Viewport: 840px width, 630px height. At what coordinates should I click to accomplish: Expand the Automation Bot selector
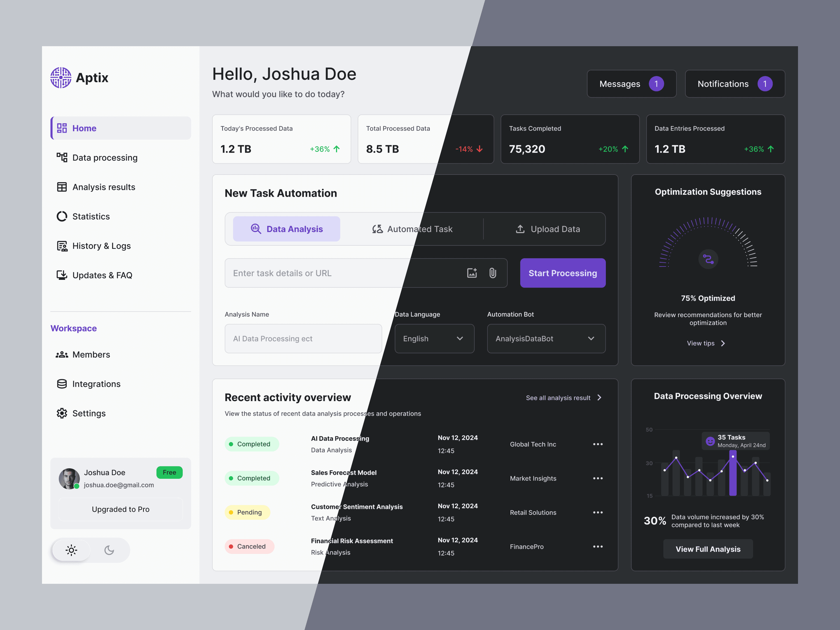pos(546,338)
